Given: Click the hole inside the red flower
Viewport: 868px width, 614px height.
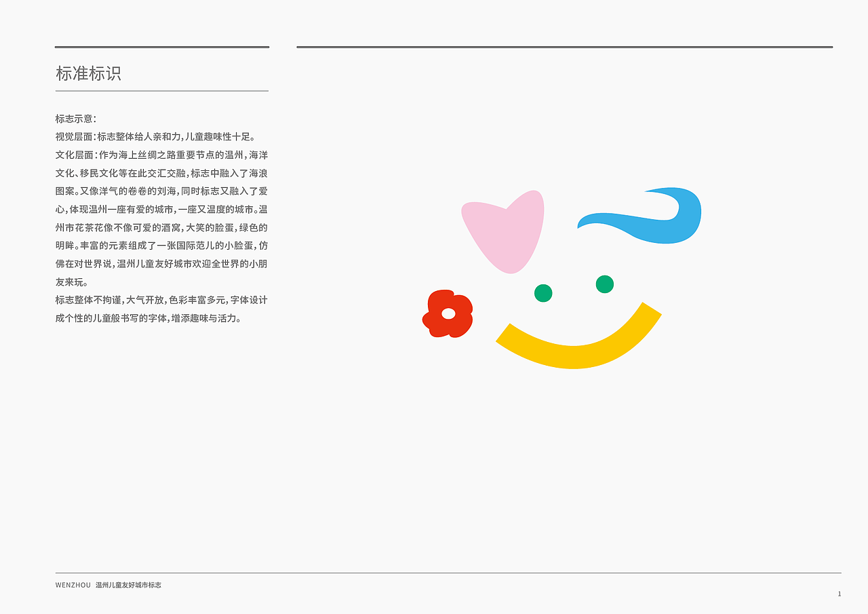Looking at the screenshot, I should (x=448, y=314).
